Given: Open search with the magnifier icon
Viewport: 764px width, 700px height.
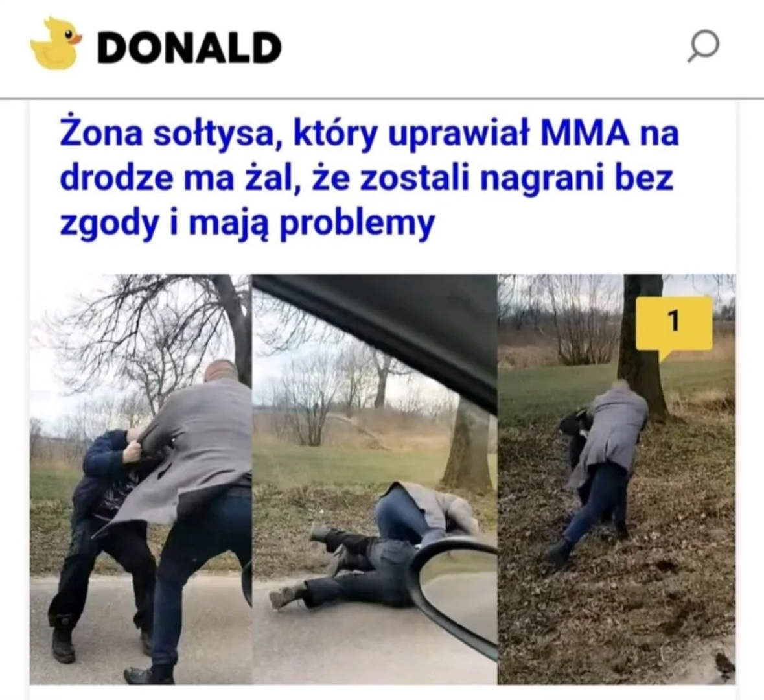Looking at the screenshot, I should click(703, 46).
